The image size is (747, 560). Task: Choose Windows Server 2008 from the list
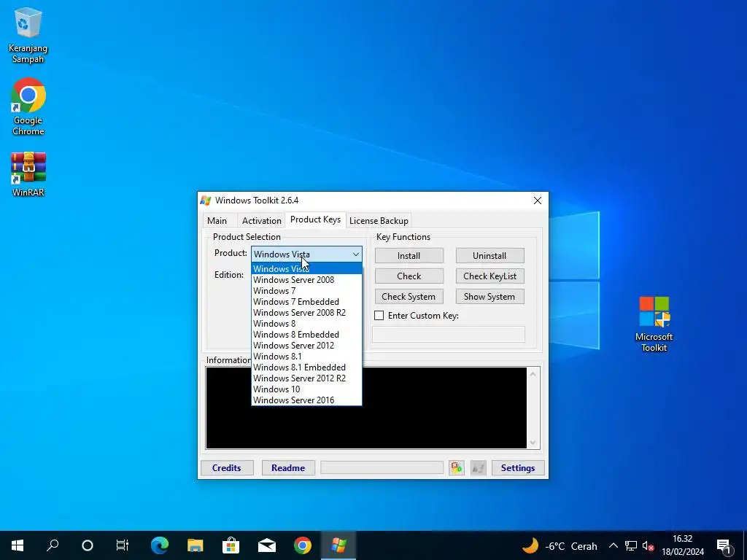point(306,279)
